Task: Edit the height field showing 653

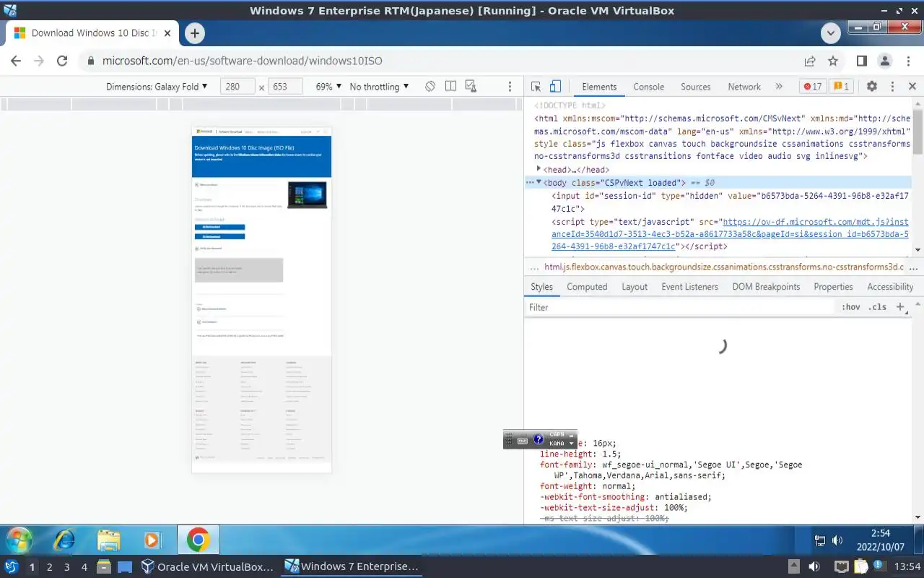Action: [285, 87]
